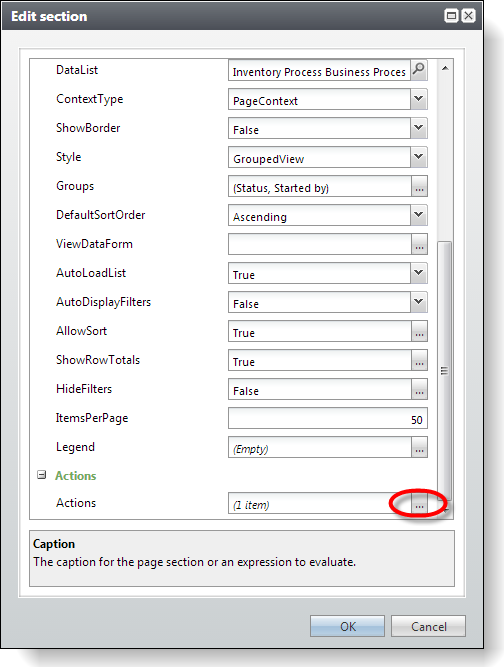The height and width of the screenshot is (667, 504).
Task: Click the AllowSort ellipsis button
Action: click(419, 331)
